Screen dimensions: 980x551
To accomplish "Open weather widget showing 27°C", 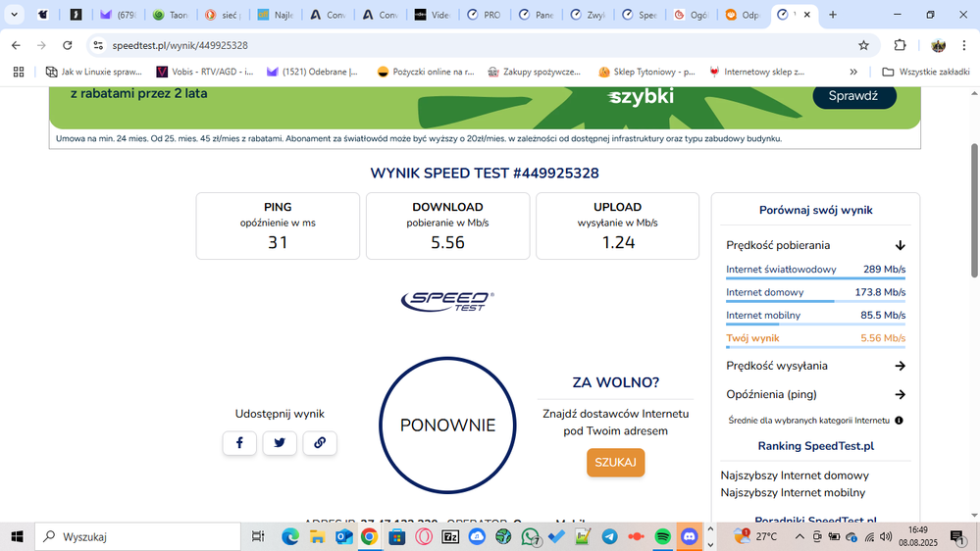I will click(756, 536).
